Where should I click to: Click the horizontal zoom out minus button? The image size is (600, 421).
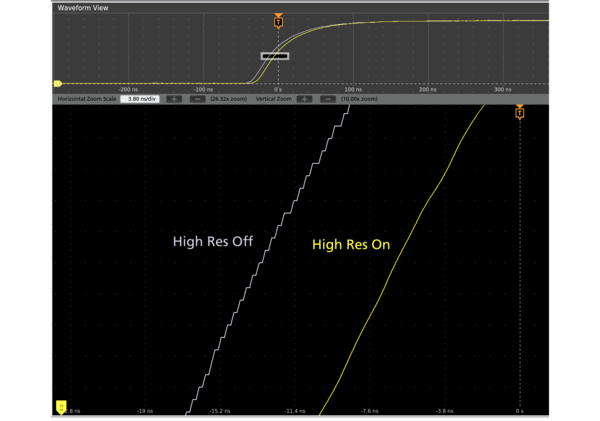click(197, 99)
